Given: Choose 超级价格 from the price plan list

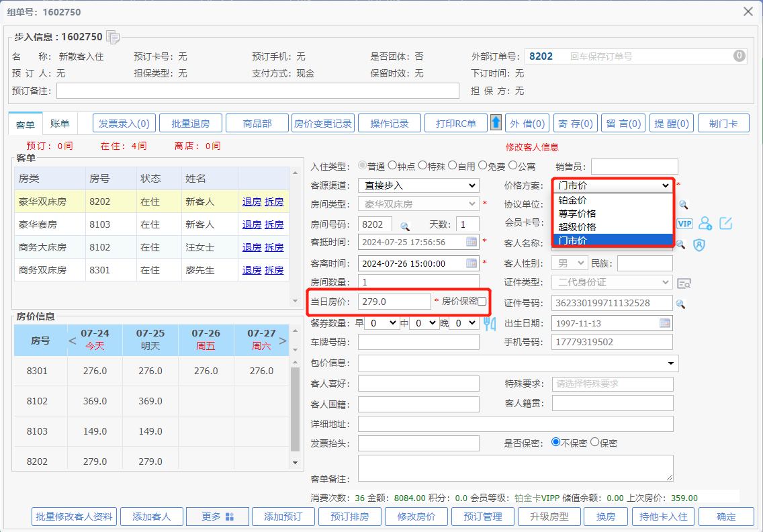Looking at the screenshot, I should 613,227.
